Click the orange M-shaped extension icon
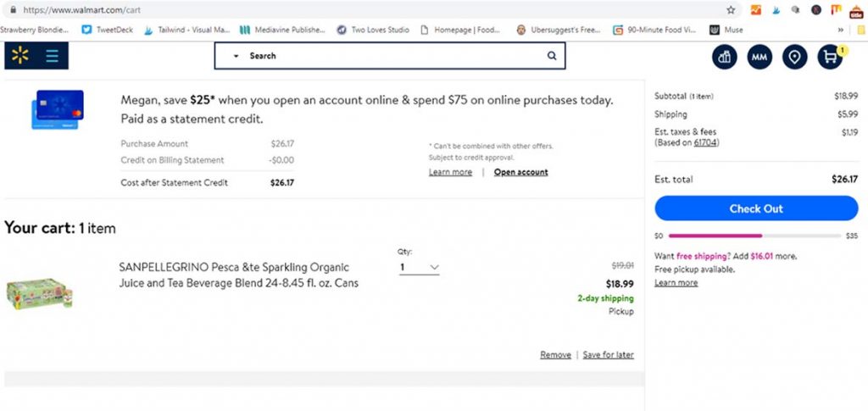The height and width of the screenshot is (411, 868). coord(836,9)
